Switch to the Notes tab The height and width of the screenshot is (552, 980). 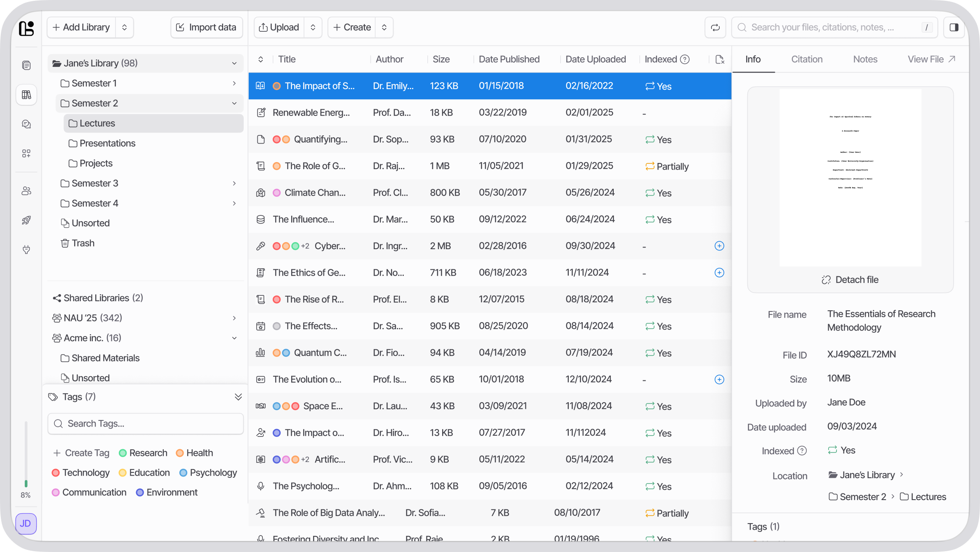tap(865, 59)
